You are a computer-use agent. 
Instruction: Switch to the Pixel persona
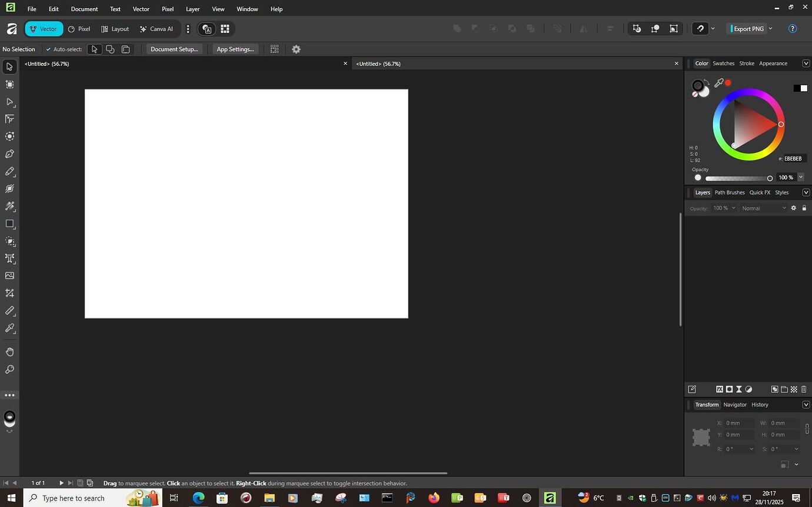[79, 28]
